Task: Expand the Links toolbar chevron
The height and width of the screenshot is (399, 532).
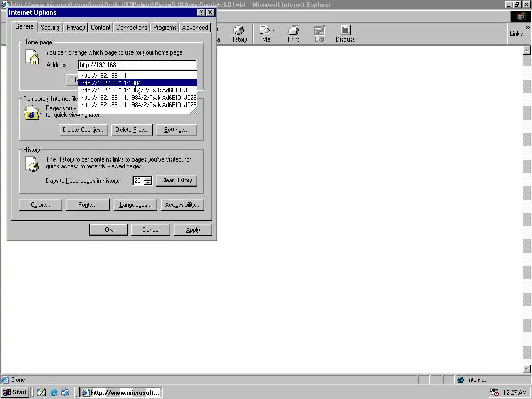Action: [528, 27]
